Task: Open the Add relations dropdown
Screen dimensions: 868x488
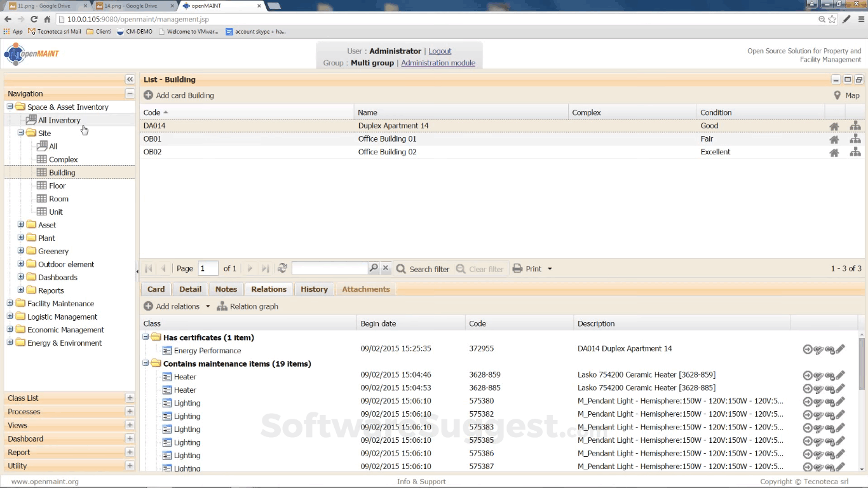Action: pyautogui.click(x=207, y=306)
